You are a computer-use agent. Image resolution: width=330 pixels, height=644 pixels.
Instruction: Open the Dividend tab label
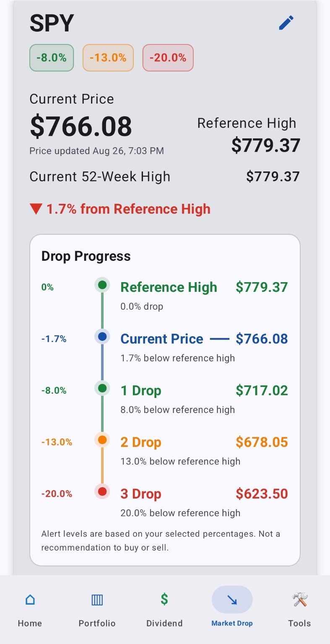tap(164, 623)
